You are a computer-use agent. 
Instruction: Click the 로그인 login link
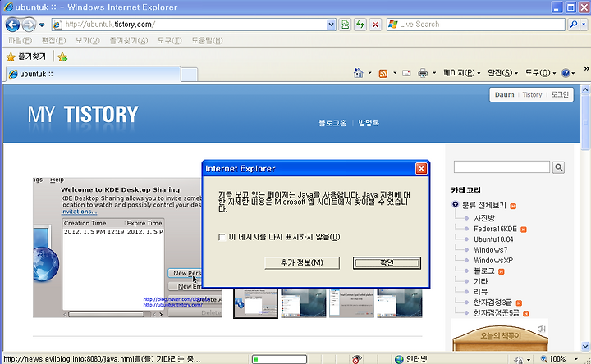560,94
